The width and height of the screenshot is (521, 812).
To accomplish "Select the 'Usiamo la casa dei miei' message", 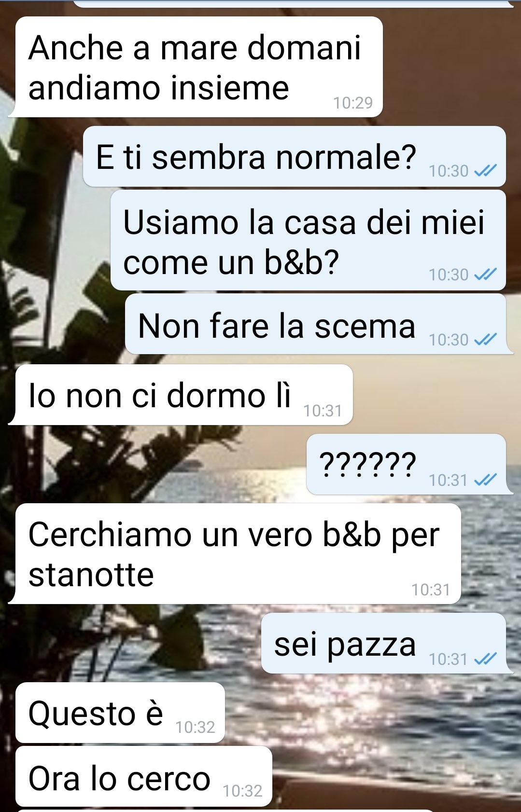I will [308, 240].
